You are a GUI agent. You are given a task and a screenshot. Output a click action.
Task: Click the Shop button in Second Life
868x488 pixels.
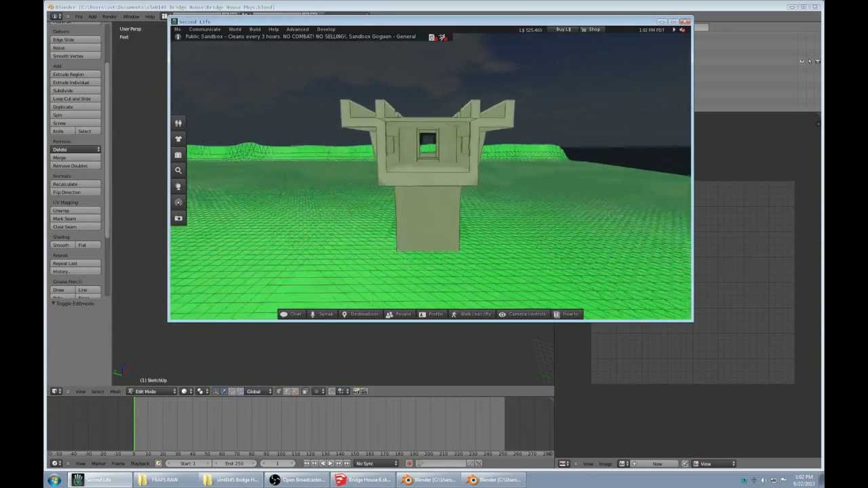click(x=591, y=30)
